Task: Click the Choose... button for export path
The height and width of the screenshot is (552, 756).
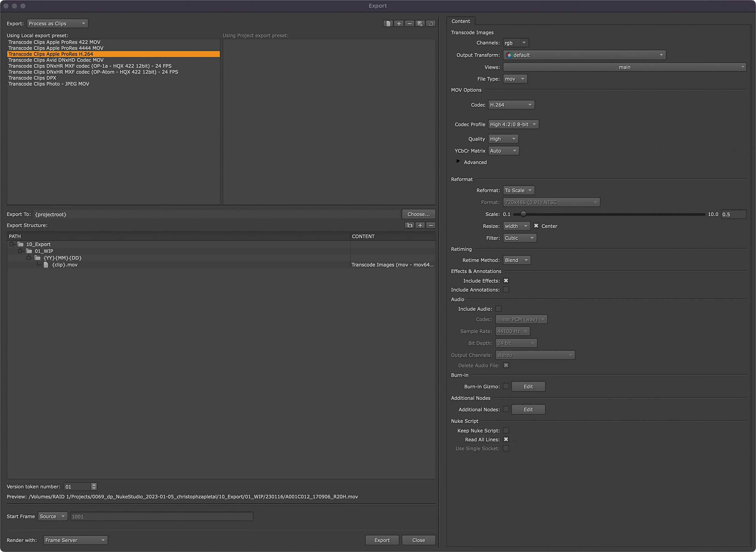Action: (418, 214)
